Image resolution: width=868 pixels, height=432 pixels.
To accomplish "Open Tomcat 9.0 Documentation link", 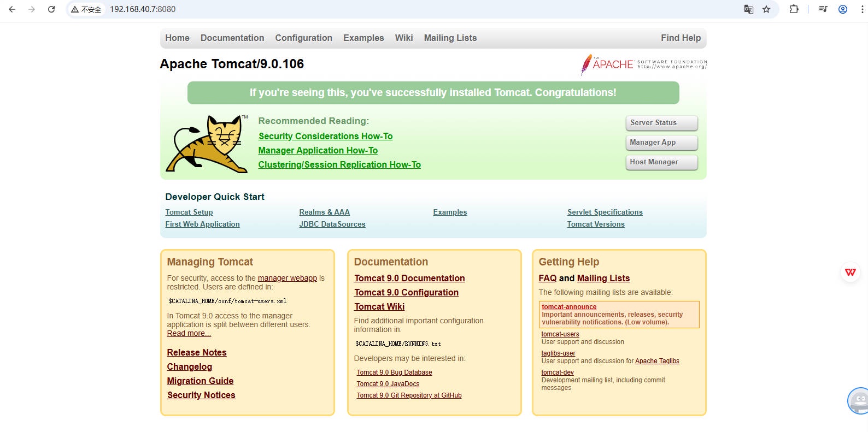I will tap(409, 278).
